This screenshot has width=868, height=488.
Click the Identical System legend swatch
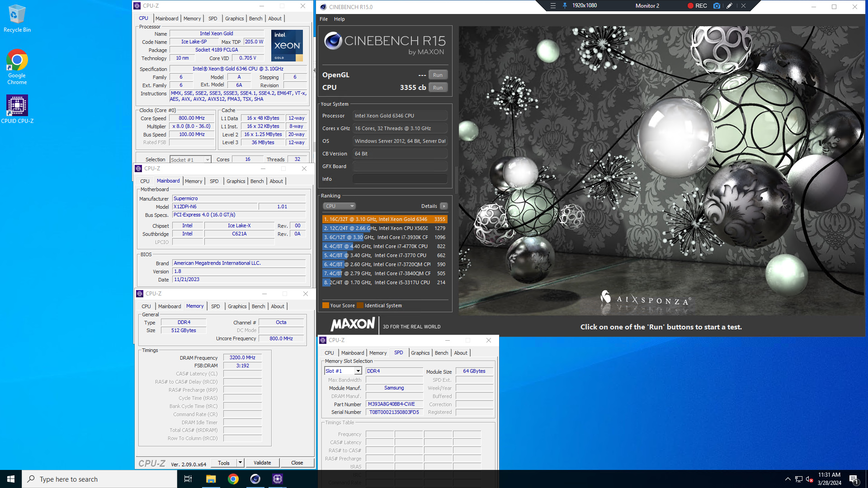point(360,305)
